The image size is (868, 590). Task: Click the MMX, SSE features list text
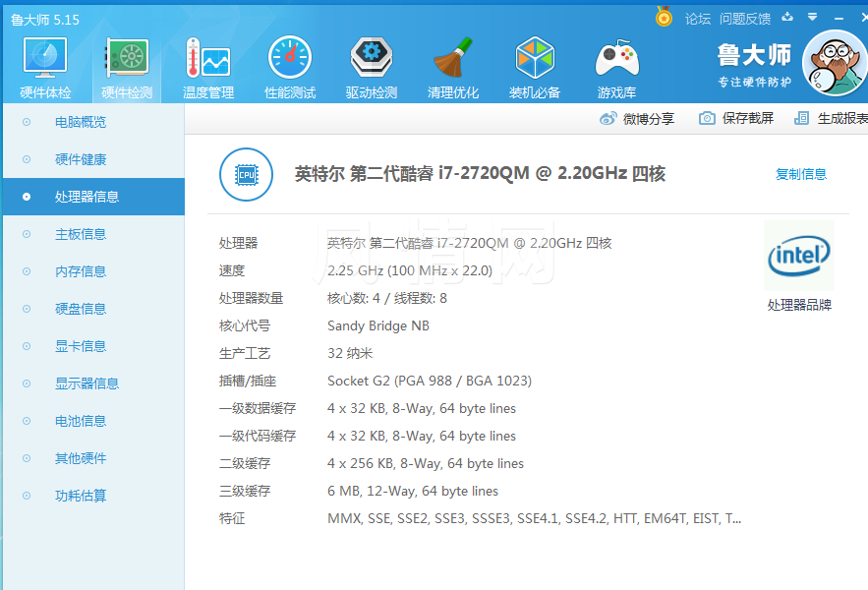534,518
